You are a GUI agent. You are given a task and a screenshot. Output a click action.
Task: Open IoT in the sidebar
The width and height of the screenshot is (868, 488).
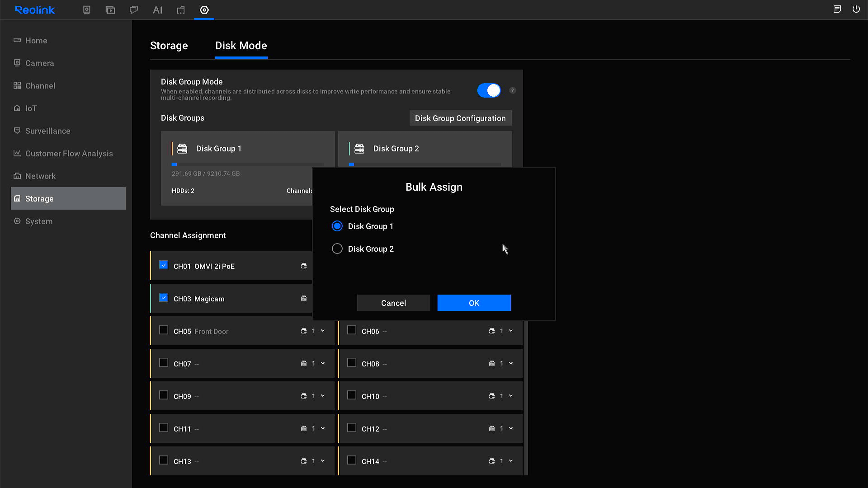click(68, 108)
